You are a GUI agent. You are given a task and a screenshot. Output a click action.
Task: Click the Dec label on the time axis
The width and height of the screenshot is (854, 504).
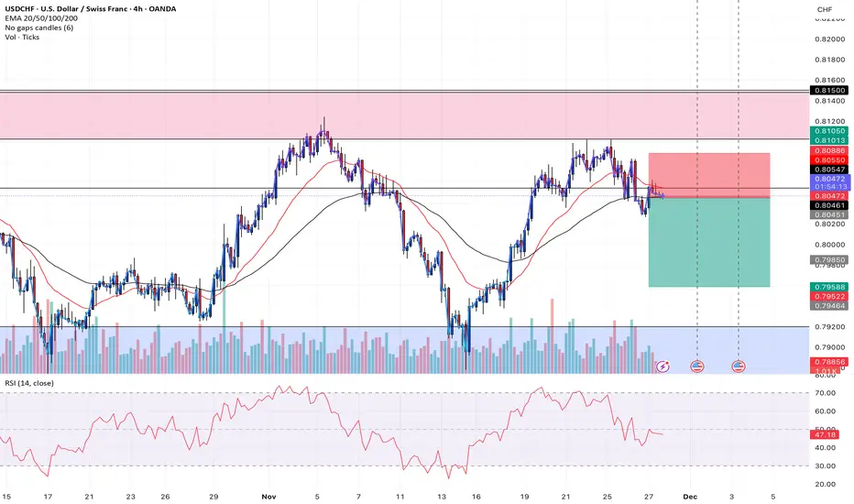pyautogui.click(x=690, y=497)
